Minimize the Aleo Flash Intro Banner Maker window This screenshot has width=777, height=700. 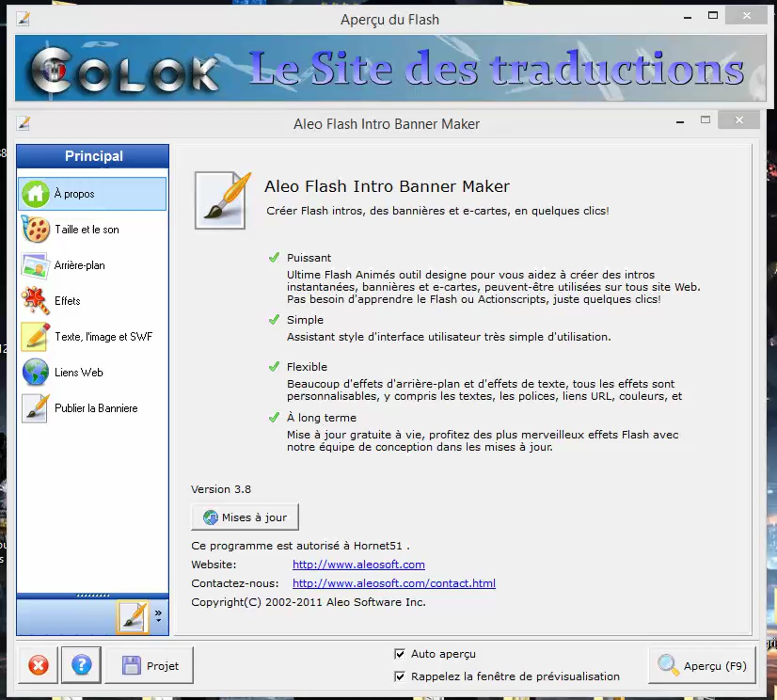pos(680,122)
